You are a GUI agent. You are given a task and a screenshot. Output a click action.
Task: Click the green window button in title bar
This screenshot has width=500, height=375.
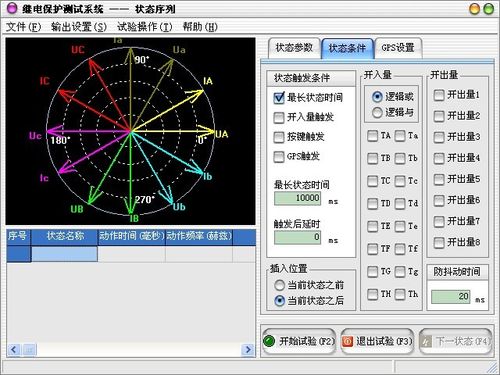(x=488, y=9)
